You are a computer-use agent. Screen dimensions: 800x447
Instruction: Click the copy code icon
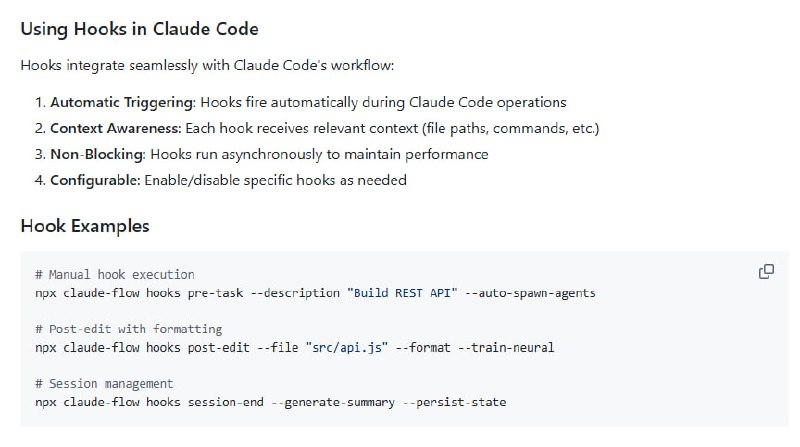point(766,271)
